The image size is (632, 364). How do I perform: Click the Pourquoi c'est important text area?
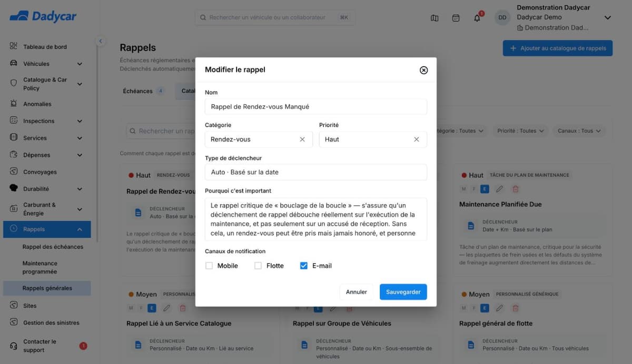pyautogui.click(x=316, y=219)
